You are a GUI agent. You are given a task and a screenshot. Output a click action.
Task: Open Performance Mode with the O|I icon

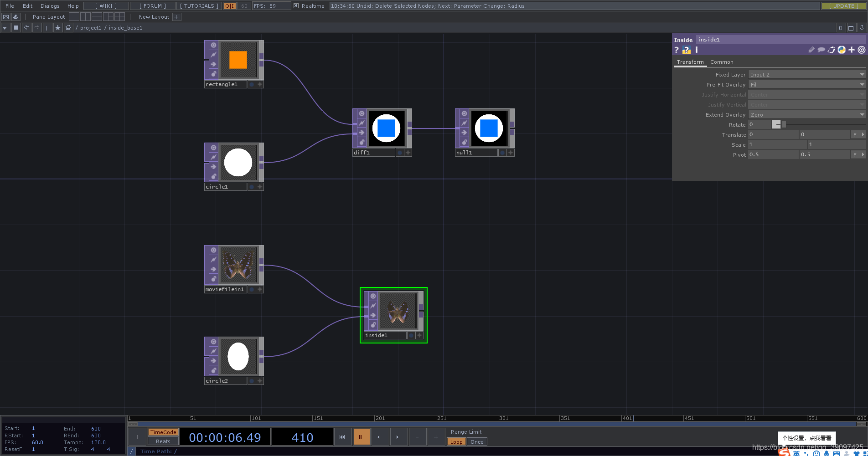pyautogui.click(x=229, y=6)
